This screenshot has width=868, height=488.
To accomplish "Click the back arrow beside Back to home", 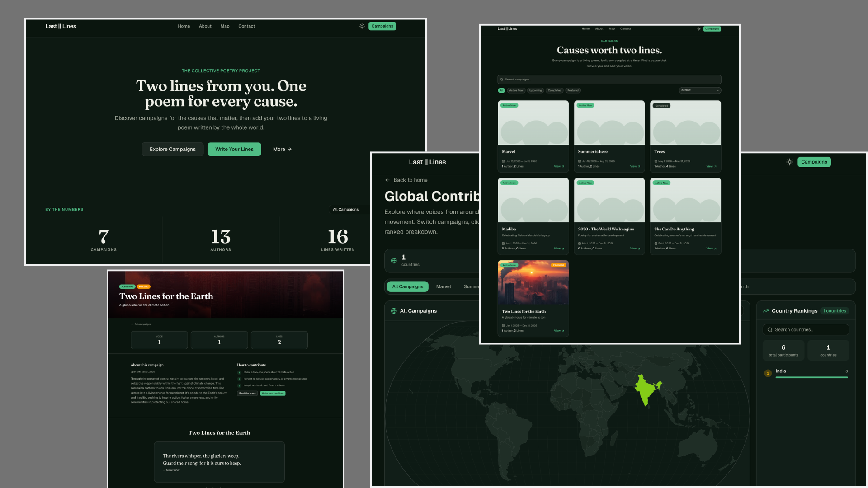I will point(387,180).
